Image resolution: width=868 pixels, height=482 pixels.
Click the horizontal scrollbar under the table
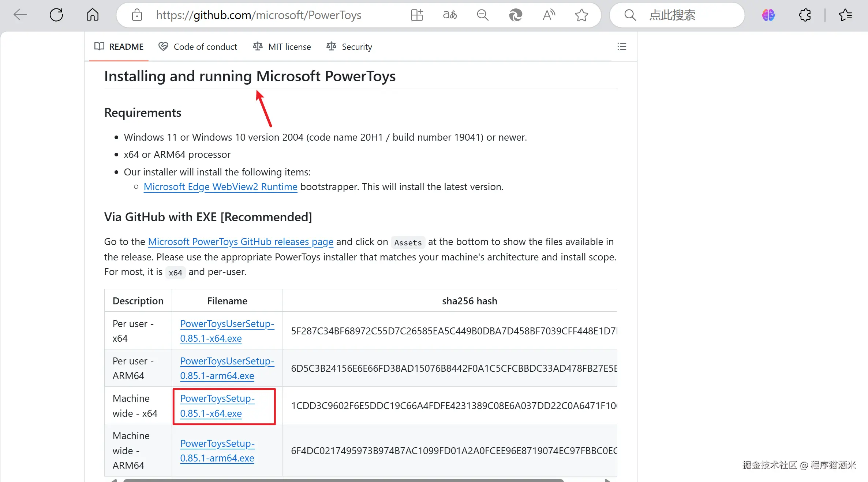(343, 480)
